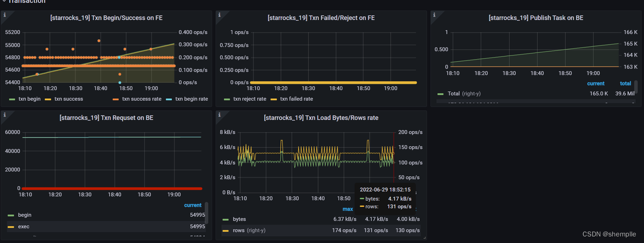This screenshot has width=644, height=243.
Task: Toggle the txn failed rate legend series
Action: [296, 99]
